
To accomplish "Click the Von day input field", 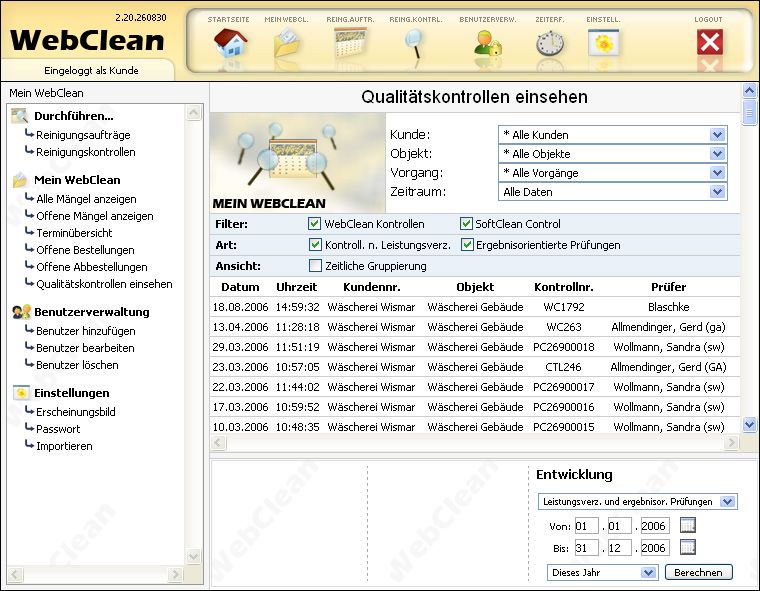I will 586,526.
